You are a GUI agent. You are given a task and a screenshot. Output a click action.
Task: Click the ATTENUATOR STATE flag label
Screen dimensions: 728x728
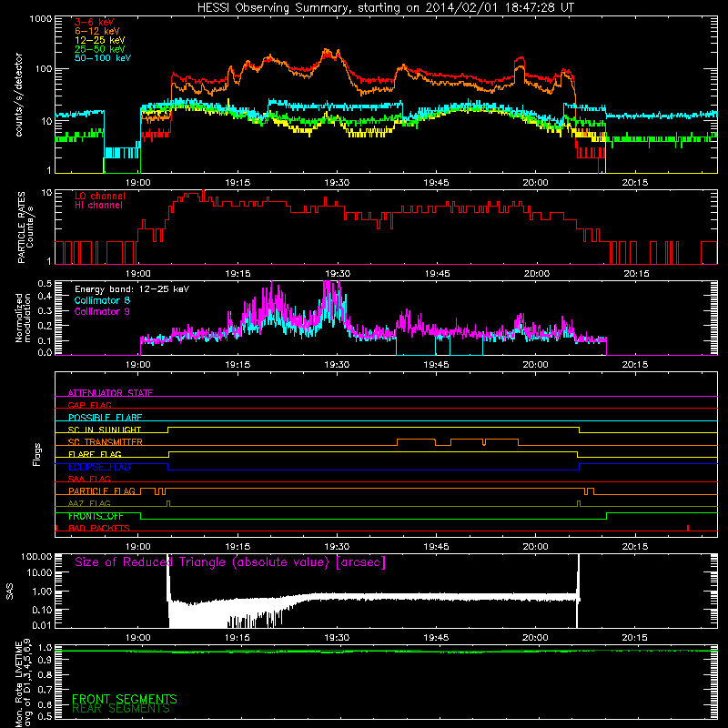point(110,393)
